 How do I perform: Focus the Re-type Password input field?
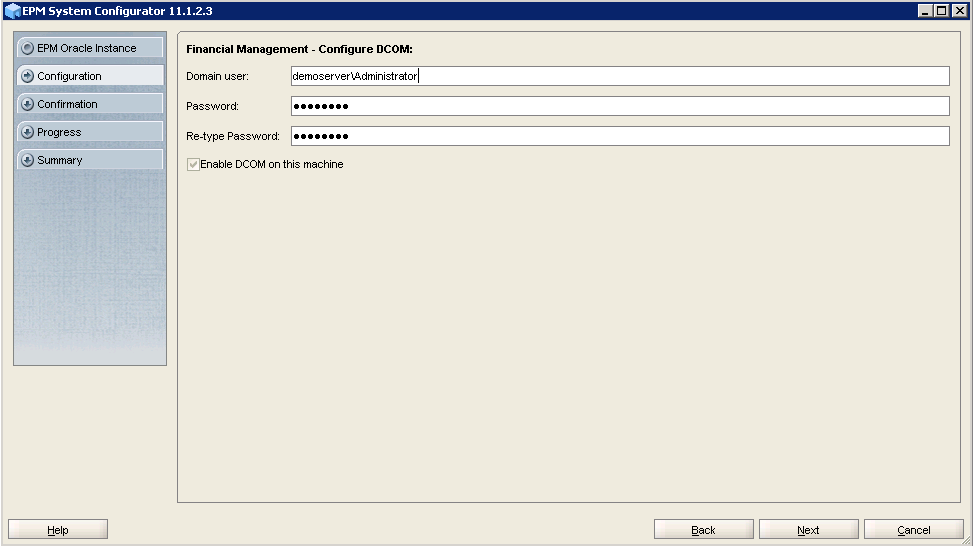620,136
